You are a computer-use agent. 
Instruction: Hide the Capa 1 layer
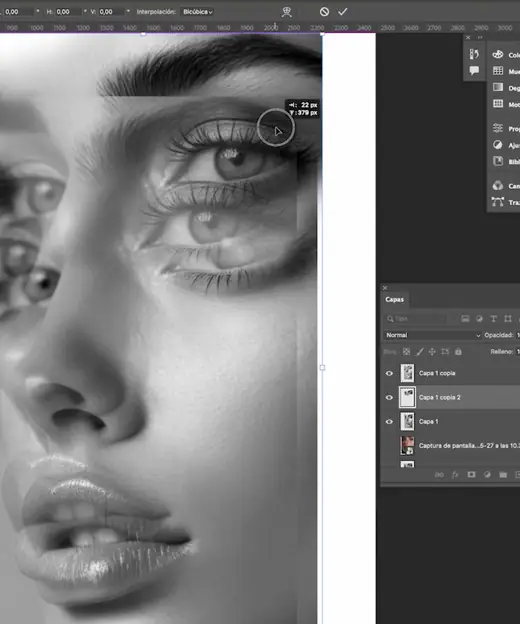point(389,421)
